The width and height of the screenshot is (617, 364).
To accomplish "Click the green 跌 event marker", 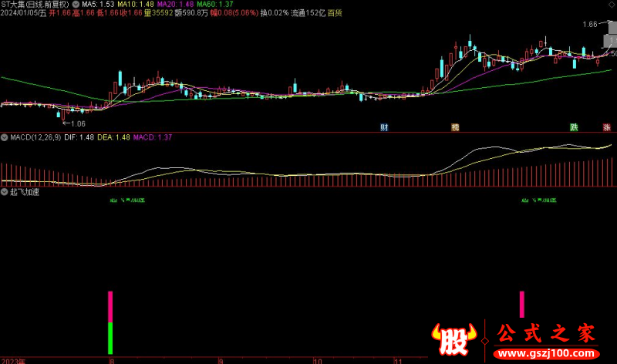I will pyautogui.click(x=574, y=126).
